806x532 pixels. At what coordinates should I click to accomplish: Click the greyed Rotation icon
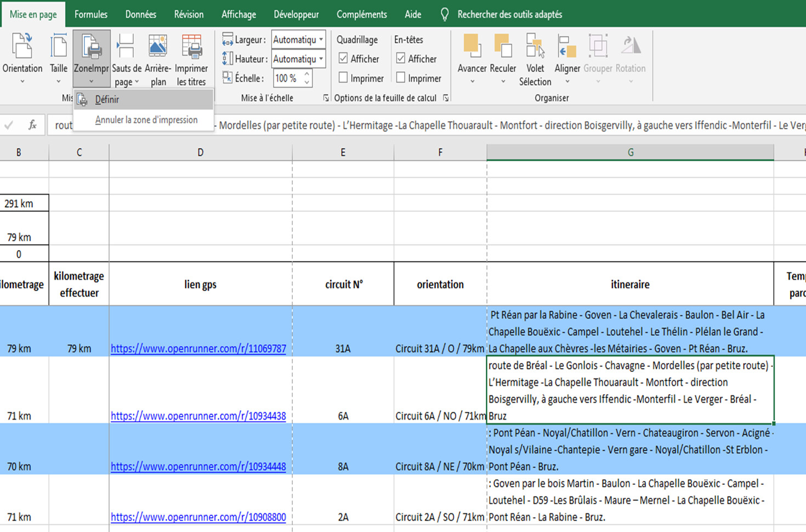(x=631, y=46)
